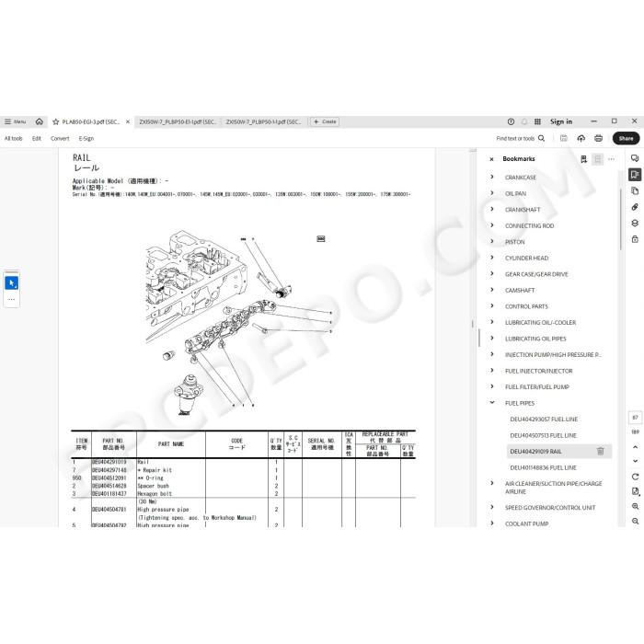
Task: Expand the PISTON bookmark
Action: (492, 241)
